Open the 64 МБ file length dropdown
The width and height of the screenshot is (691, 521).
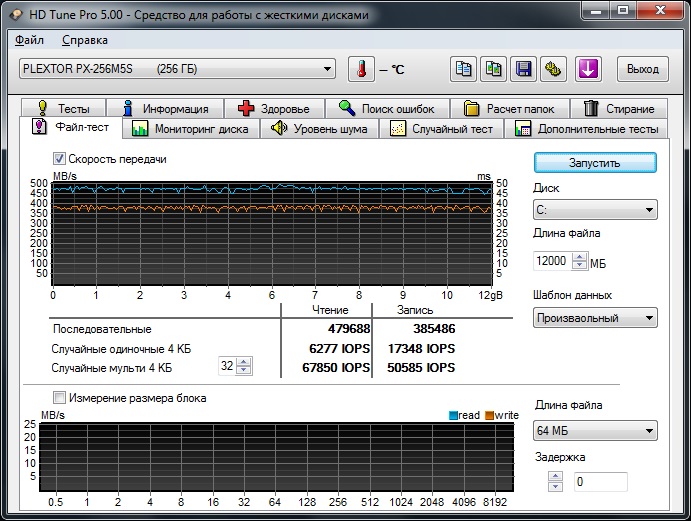595,431
